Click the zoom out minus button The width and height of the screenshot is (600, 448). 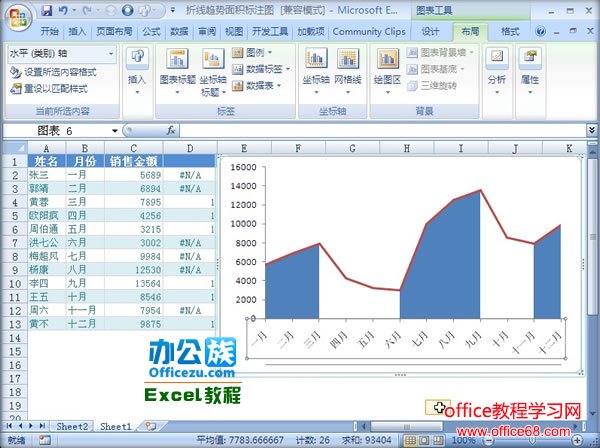(x=488, y=440)
